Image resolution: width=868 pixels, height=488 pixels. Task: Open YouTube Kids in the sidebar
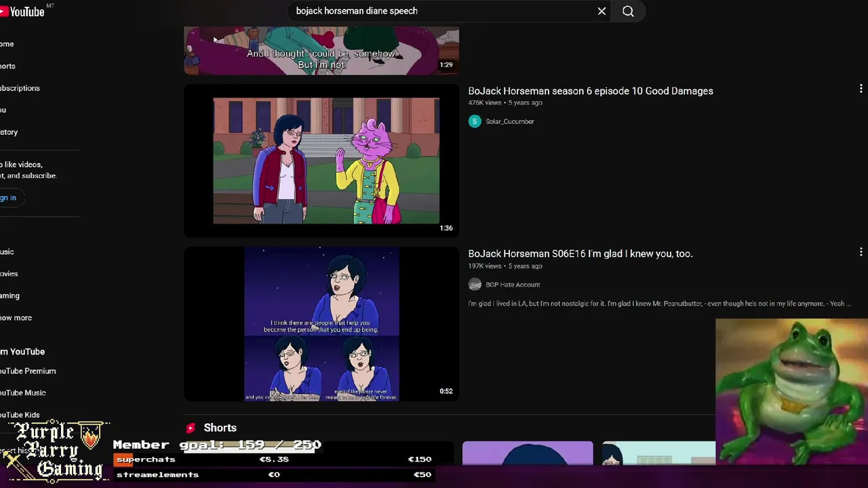pos(20,415)
